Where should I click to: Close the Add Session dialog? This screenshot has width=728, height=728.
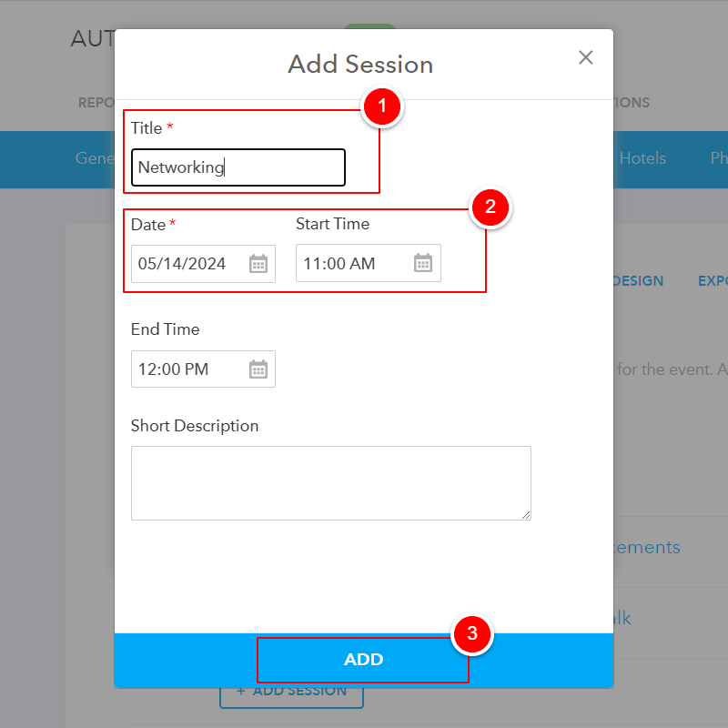pyautogui.click(x=586, y=57)
